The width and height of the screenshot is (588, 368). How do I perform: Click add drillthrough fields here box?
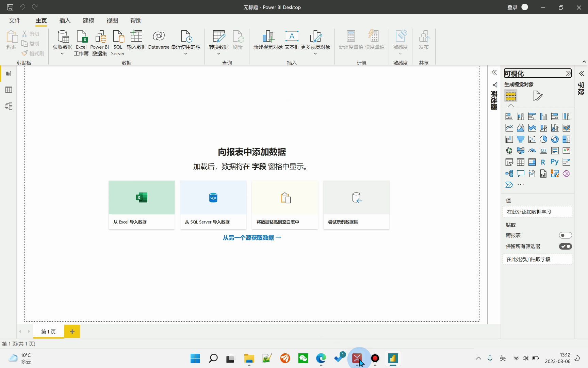(x=537, y=259)
